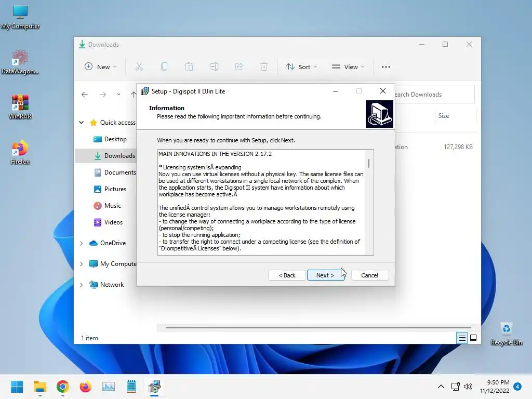Open the notification badge showing 4
532x399 pixels.
pyautogui.click(x=517, y=387)
